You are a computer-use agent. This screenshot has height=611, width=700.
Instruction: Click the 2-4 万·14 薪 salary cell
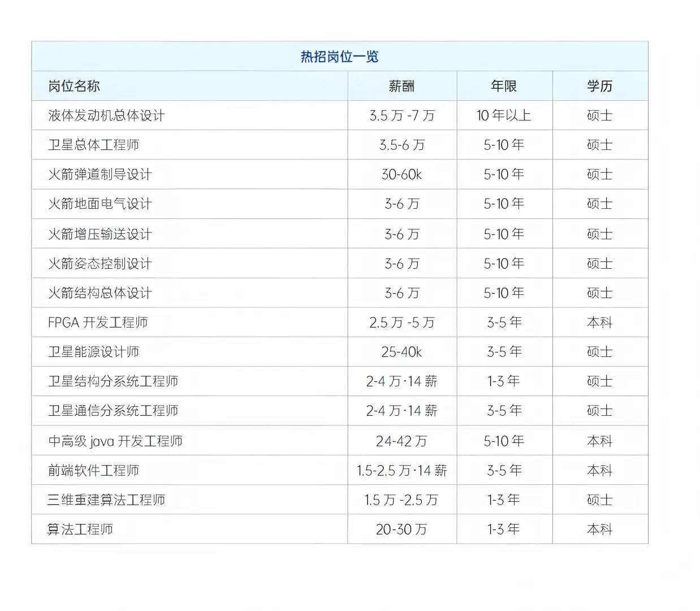coord(401,381)
